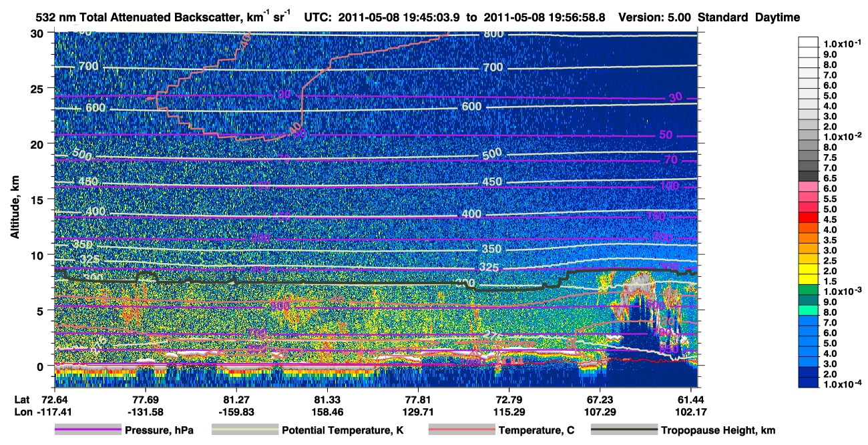
Task: Click the dark Tropopause Height legend line sample
Action: (624, 430)
